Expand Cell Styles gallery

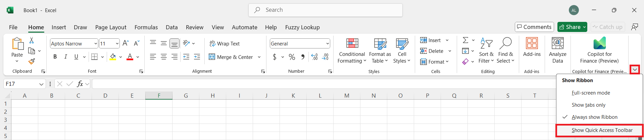402,50
